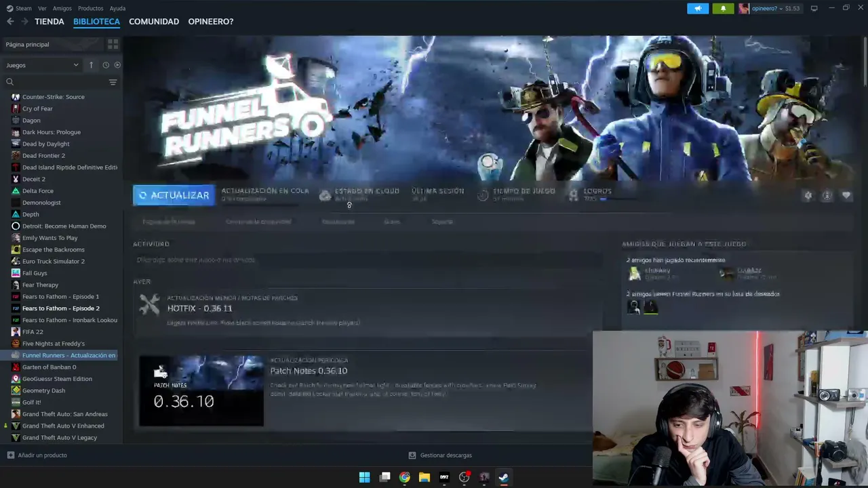Open the Amigos menu

point(62,8)
